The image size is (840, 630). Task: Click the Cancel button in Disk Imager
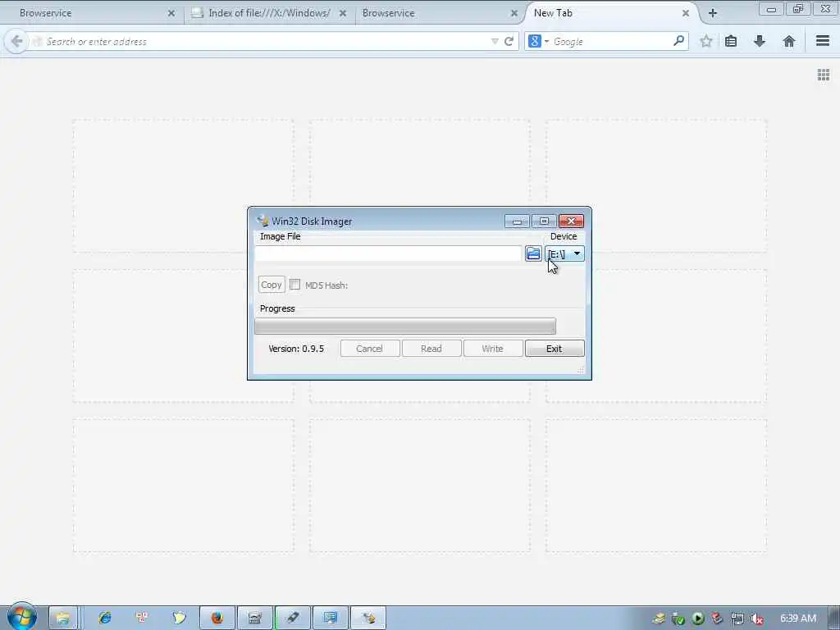[370, 348]
